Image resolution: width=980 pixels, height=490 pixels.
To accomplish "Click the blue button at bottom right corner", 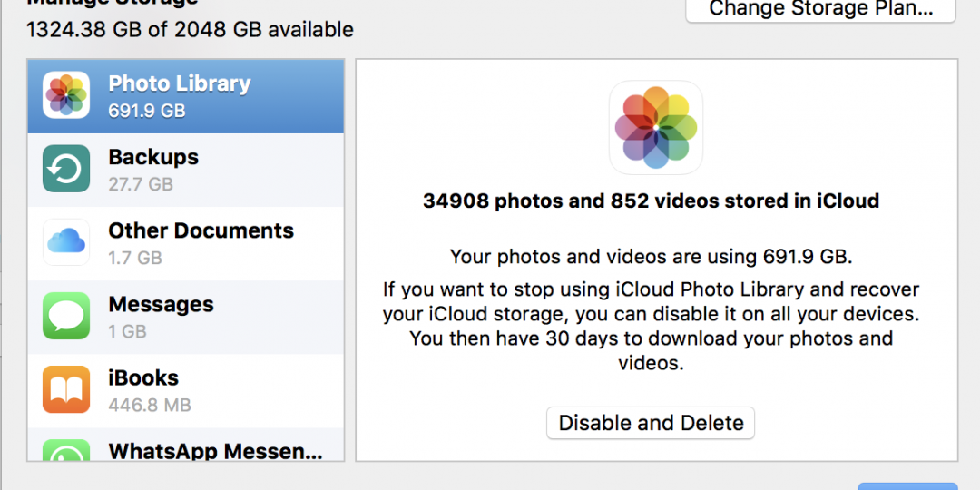I will click(x=907, y=486).
